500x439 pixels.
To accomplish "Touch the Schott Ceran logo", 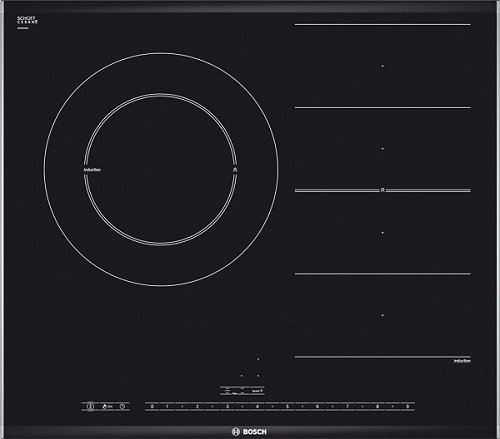I will click(x=27, y=20).
